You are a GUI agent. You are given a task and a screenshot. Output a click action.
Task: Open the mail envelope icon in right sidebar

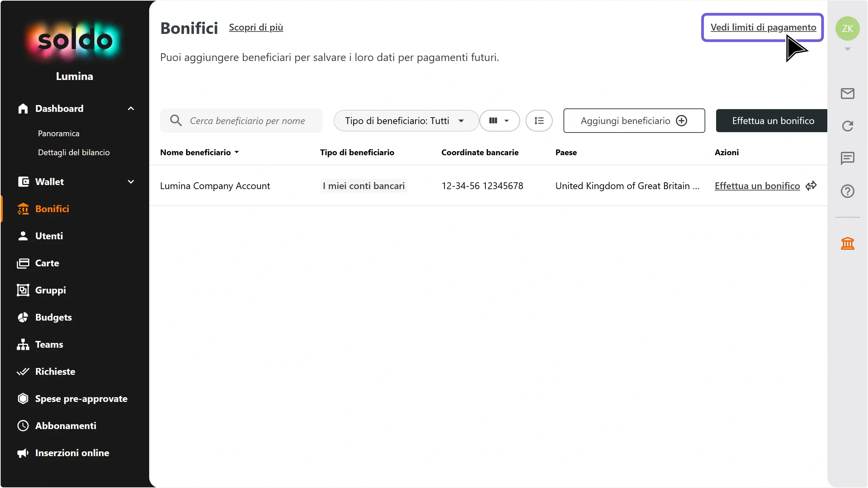point(847,94)
